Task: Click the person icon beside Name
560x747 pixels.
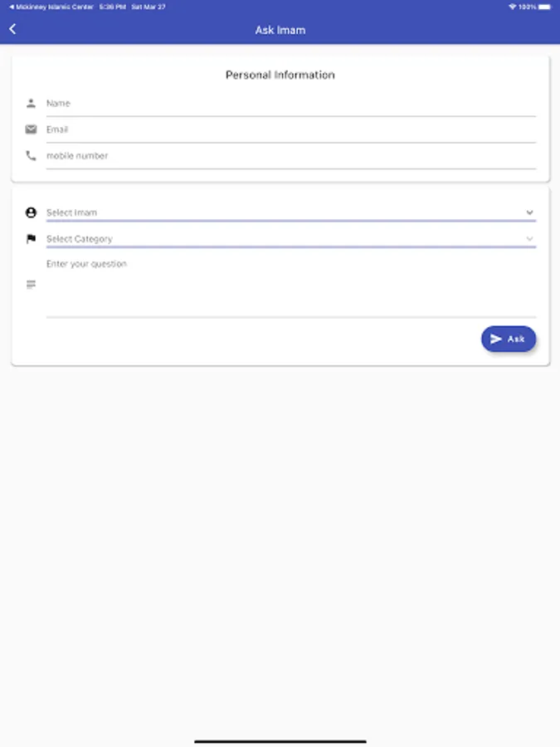Action: pos(31,104)
